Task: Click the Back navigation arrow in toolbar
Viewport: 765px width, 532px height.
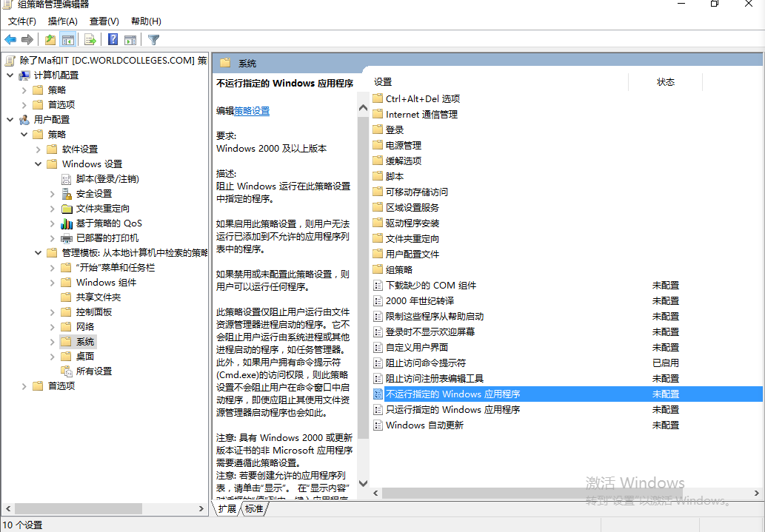Action: [10, 39]
